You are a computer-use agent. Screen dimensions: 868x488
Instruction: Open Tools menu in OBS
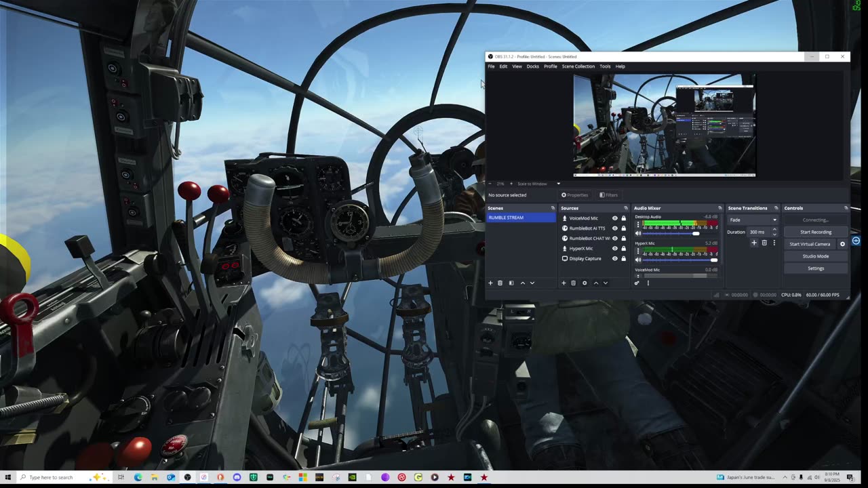[x=605, y=66]
